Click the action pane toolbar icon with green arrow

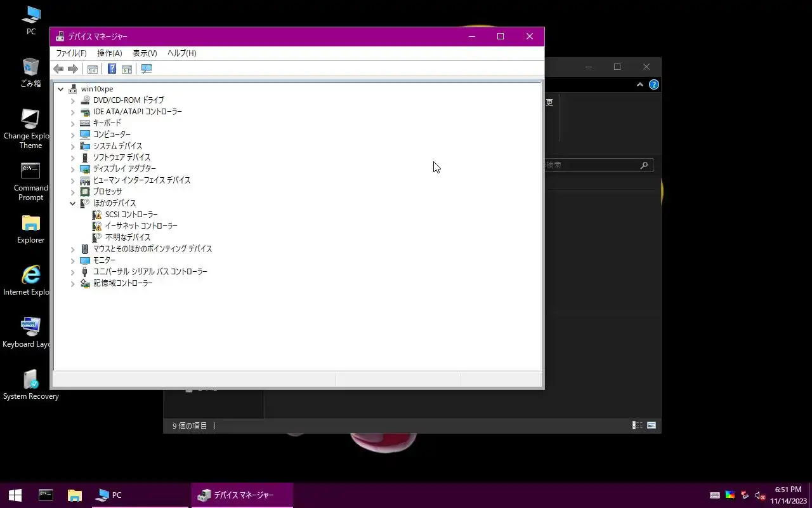coord(127,69)
